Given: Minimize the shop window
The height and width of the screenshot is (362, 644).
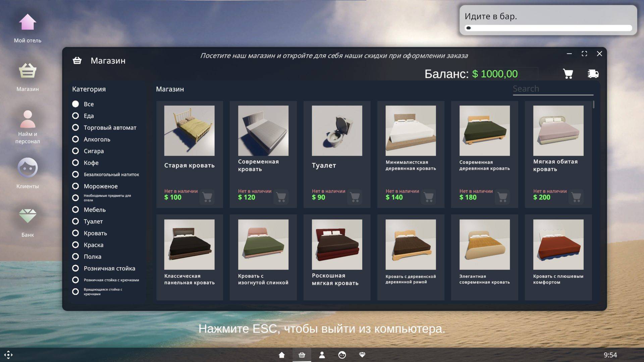Looking at the screenshot, I should pyautogui.click(x=569, y=54).
